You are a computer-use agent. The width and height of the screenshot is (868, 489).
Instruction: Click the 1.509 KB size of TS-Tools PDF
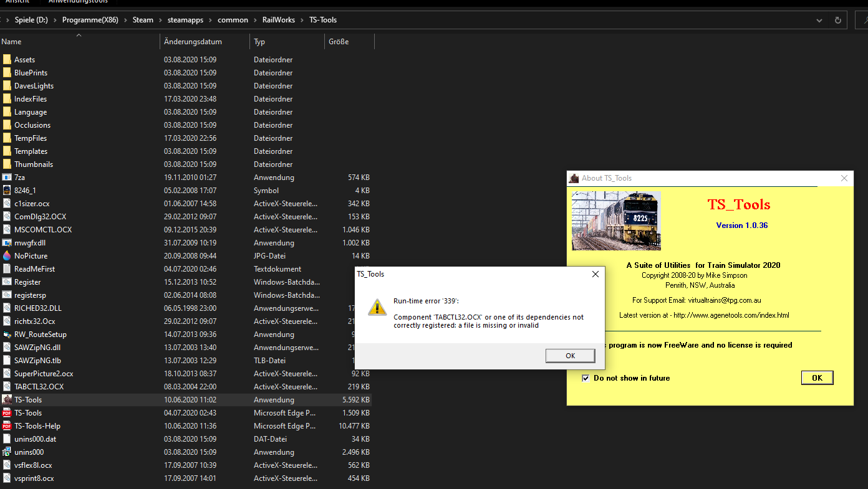click(356, 413)
